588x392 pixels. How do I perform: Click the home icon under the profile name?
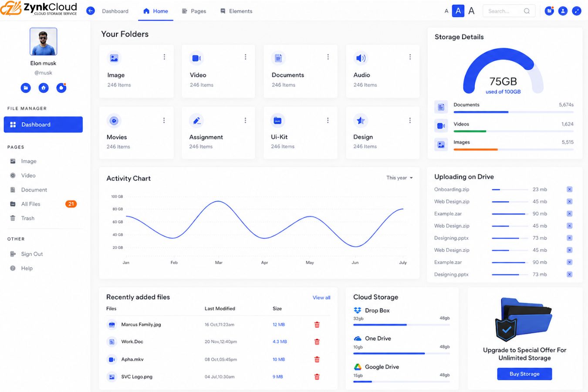click(44, 88)
